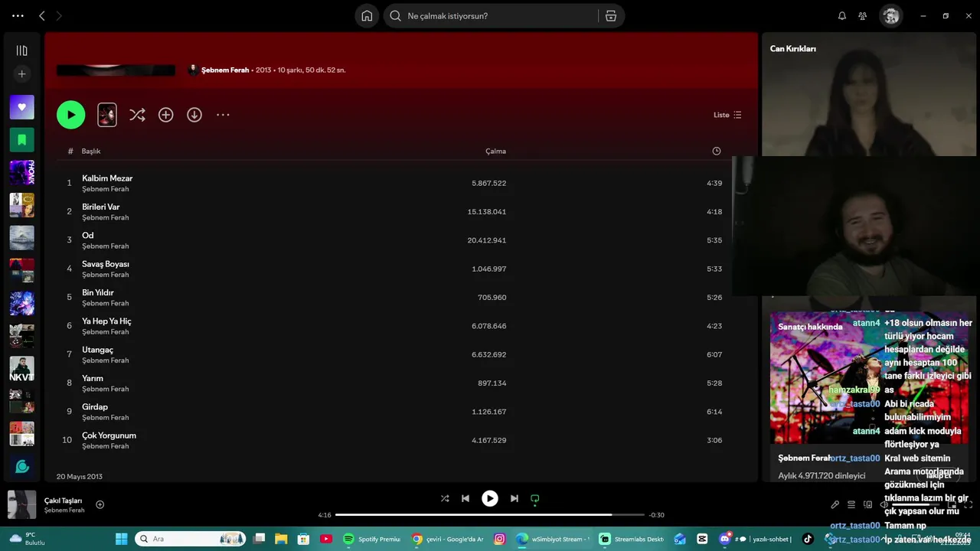Click the -0:30 remaining time label

(657, 515)
